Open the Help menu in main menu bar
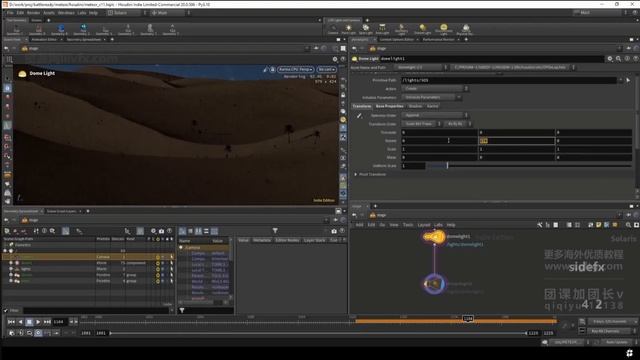Screen dimensions: 640x360 (93, 13)
